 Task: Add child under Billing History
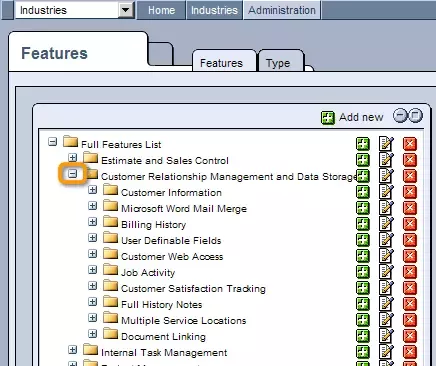363,224
